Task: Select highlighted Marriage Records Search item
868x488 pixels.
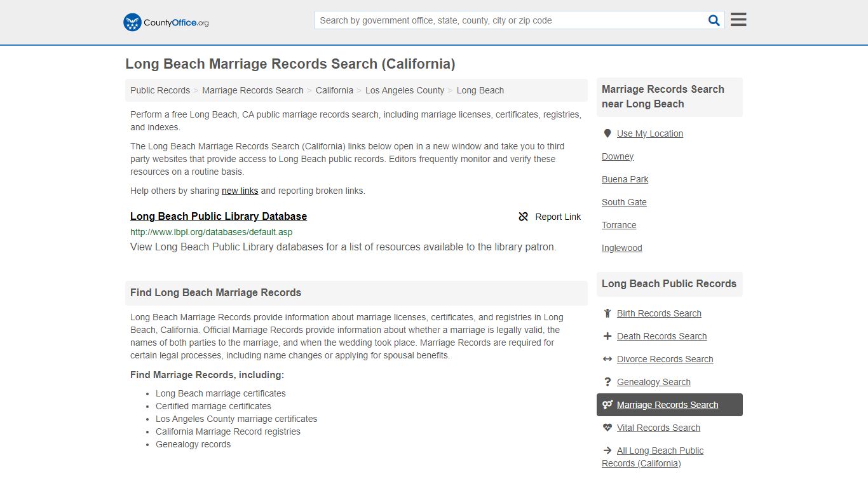Action: (x=670, y=405)
